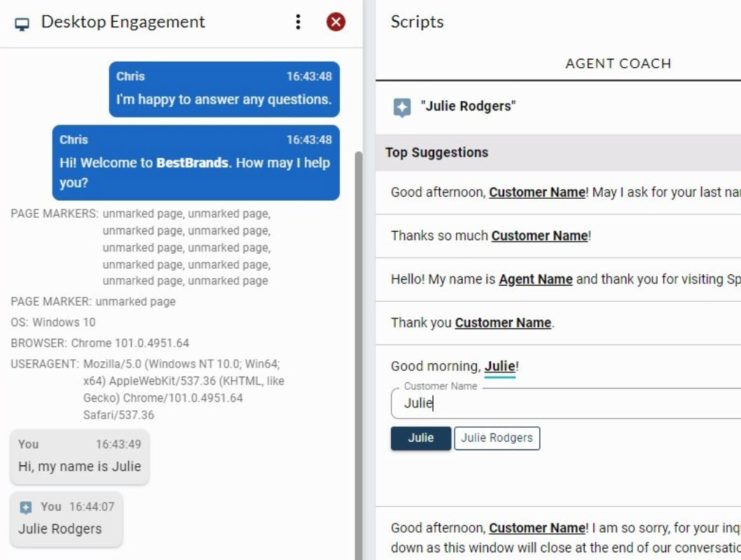
Task: Click the sparkle icon beside "Julie Rodgers" header
Action: pos(402,107)
